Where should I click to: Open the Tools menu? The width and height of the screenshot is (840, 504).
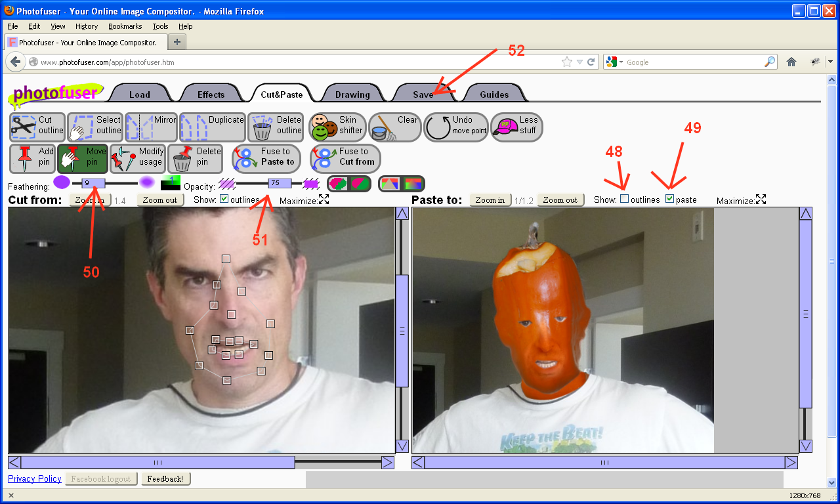160,26
